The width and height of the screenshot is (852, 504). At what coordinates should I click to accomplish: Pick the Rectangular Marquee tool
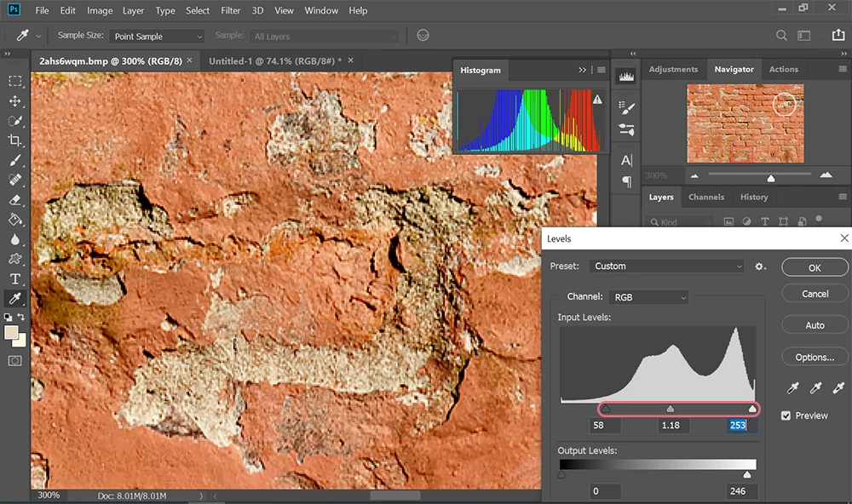point(15,81)
